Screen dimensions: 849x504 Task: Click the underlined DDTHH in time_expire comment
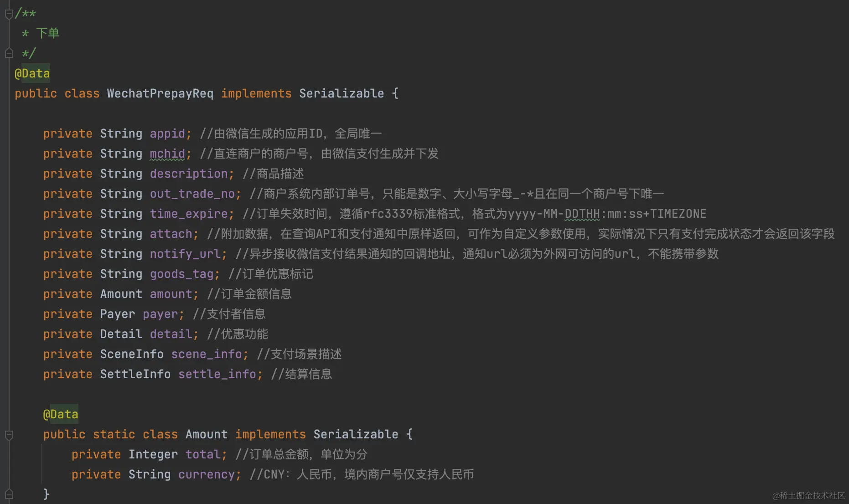click(x=582, y=214)
